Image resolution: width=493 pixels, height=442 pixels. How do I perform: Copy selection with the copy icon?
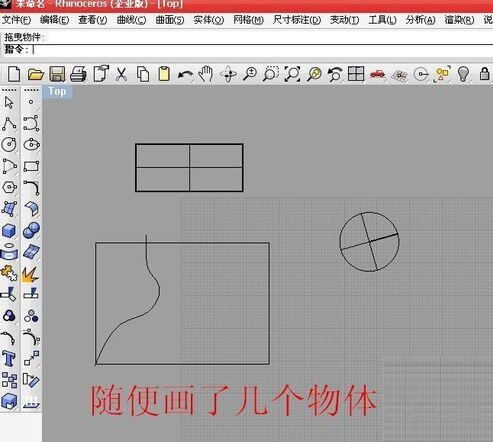(143, 74)
